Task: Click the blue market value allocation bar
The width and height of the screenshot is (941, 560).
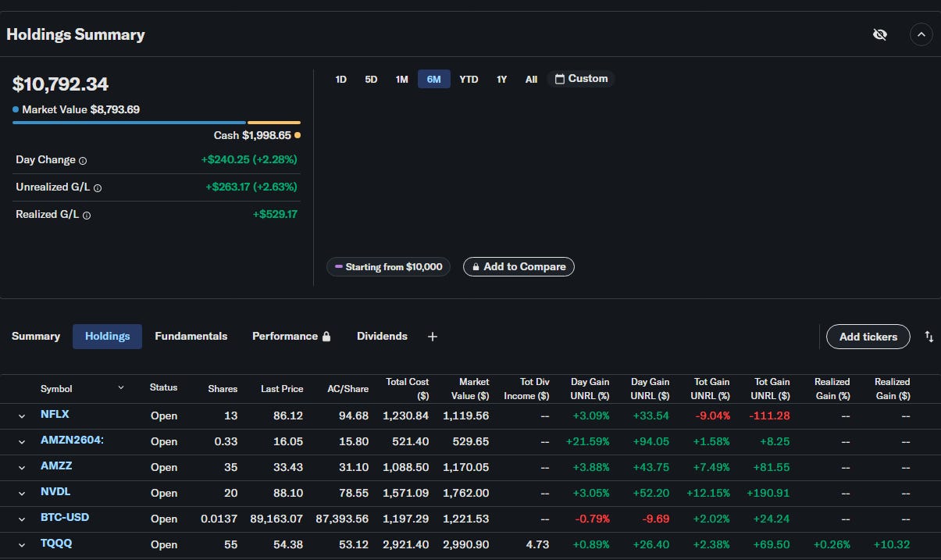Action: click(x=129, y=123)
